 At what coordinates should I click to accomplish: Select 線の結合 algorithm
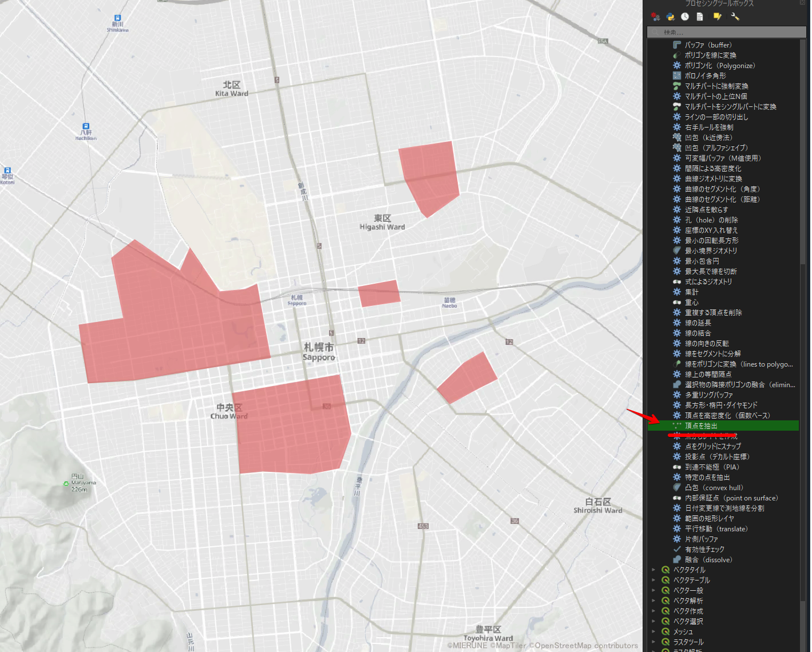(x=698, y=333)
